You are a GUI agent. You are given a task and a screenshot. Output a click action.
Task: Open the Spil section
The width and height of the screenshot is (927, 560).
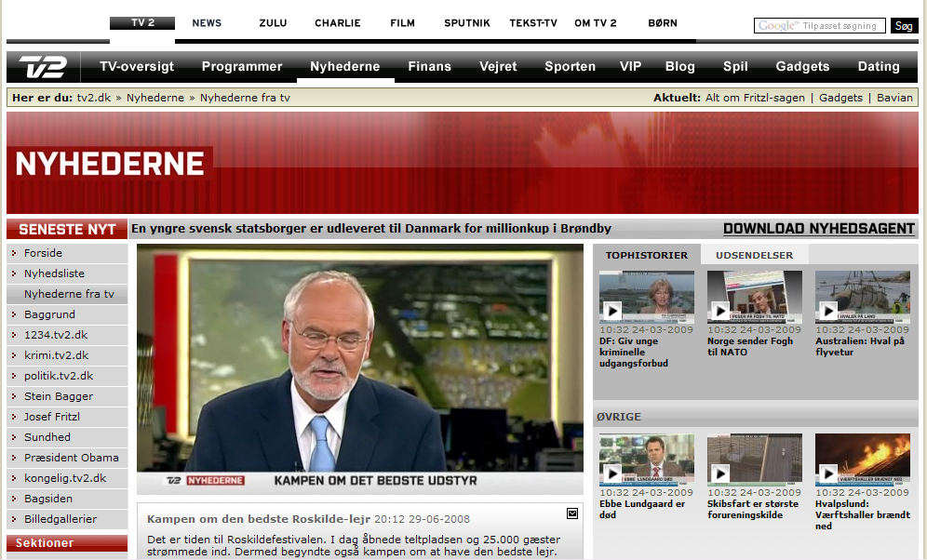coord(735,67)
